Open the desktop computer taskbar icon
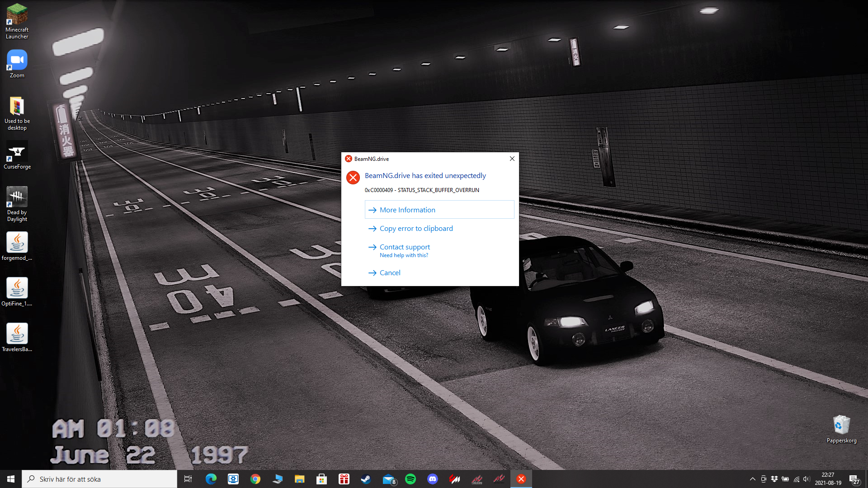 click(x=278, y=479)
